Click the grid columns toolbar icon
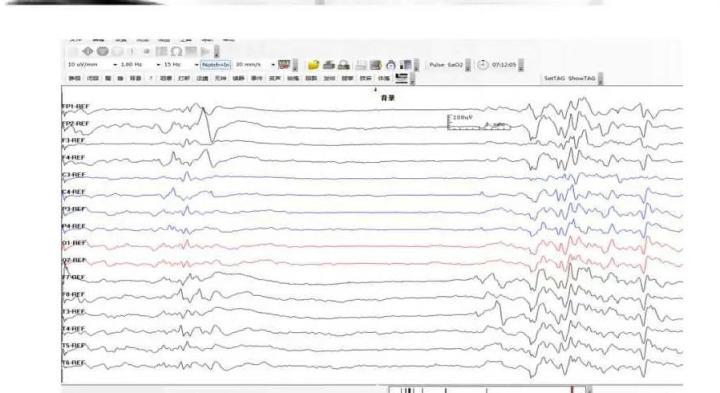 [161, 51]
